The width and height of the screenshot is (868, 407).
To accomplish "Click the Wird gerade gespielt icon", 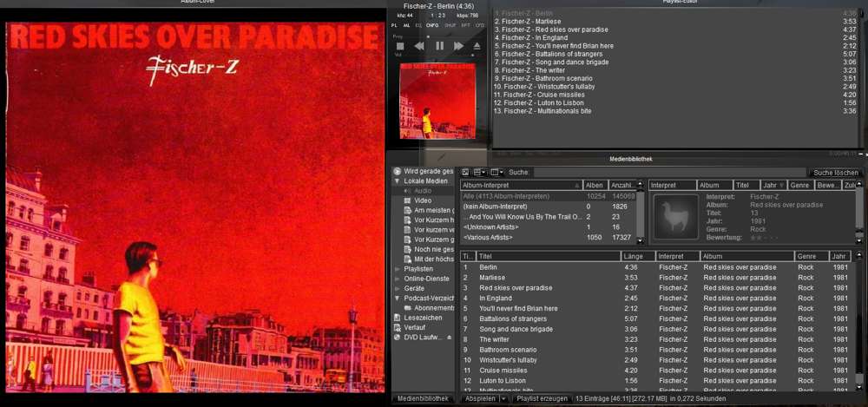I will point(397,172).
